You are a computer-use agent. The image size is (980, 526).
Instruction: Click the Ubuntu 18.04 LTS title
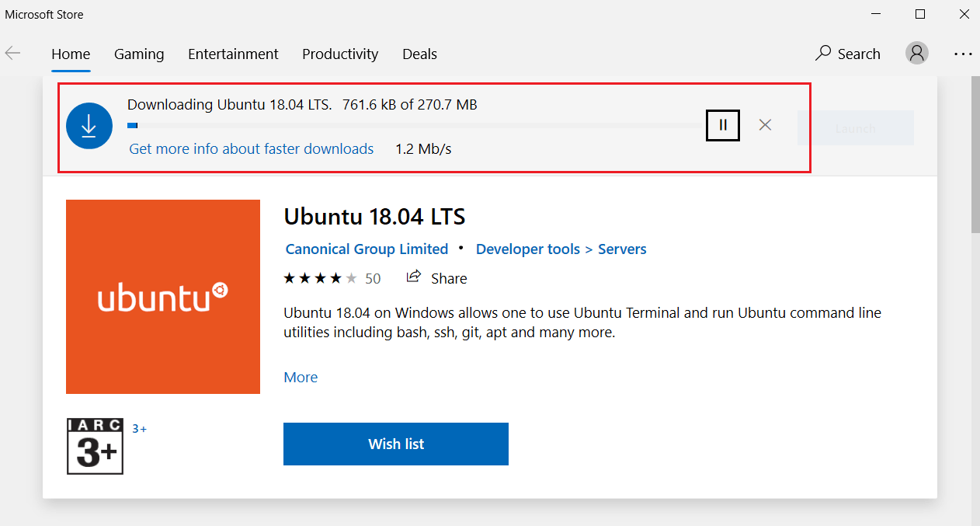pyautogui.click(x=374, y=216)
